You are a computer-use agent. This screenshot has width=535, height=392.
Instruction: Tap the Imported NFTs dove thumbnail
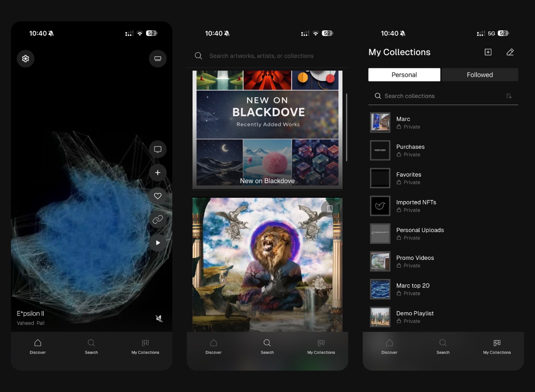click(380, 206)
